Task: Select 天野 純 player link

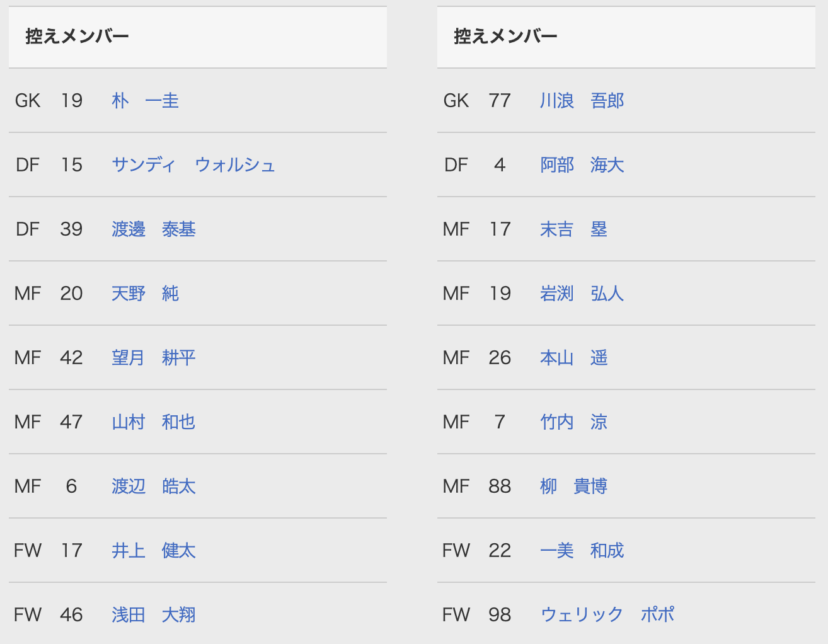Action: (x=145, y=294)
